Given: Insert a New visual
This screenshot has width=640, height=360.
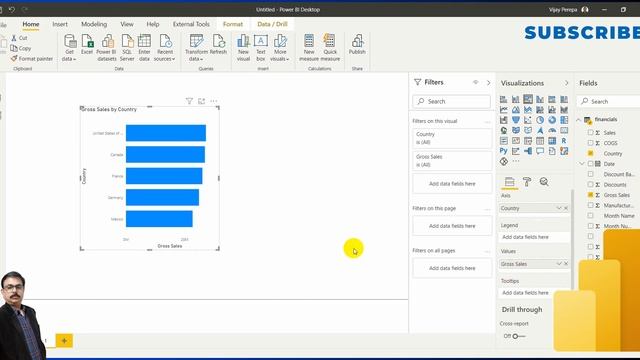Looking at the screenshot, I should click(243, 47).
